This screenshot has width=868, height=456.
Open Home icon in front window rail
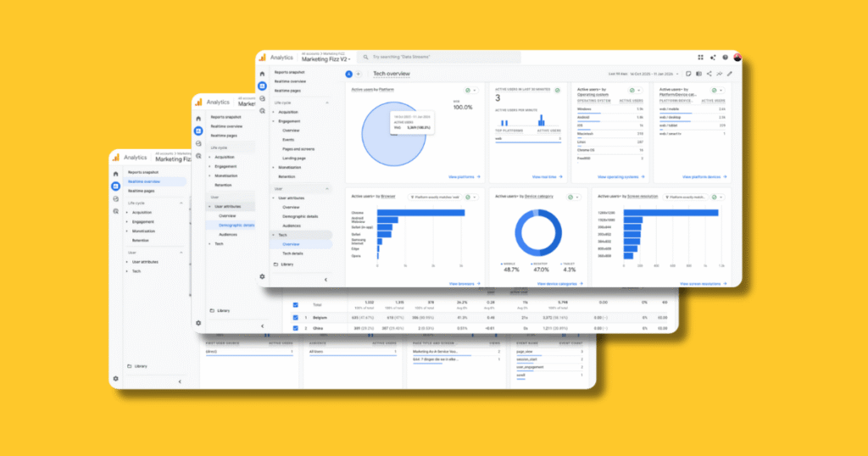pos(263,74)
